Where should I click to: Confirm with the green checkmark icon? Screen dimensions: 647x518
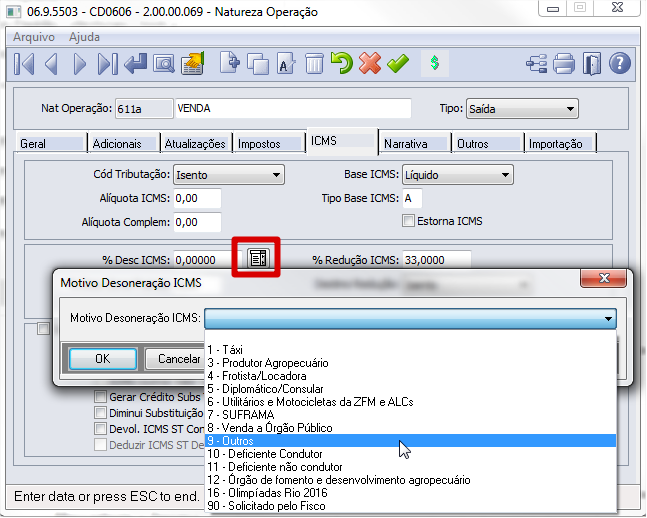click(398, 64)
